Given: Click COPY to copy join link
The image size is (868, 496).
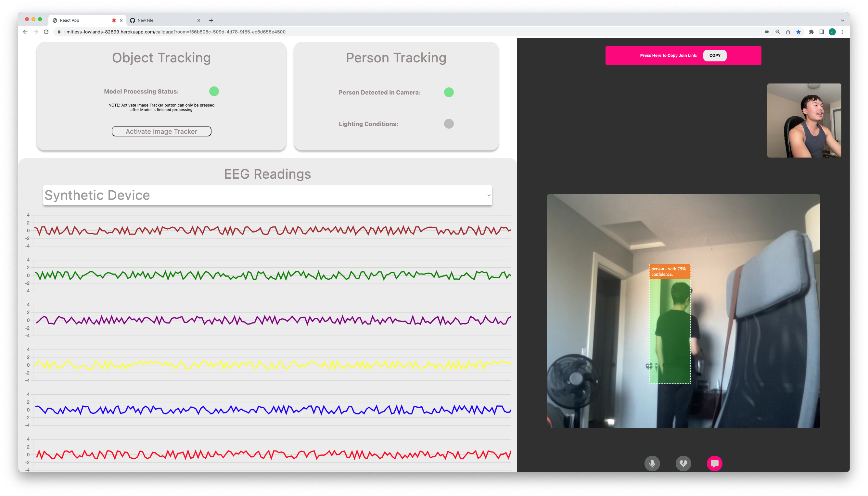Looking at the screenshot, I should pos(714,56).
